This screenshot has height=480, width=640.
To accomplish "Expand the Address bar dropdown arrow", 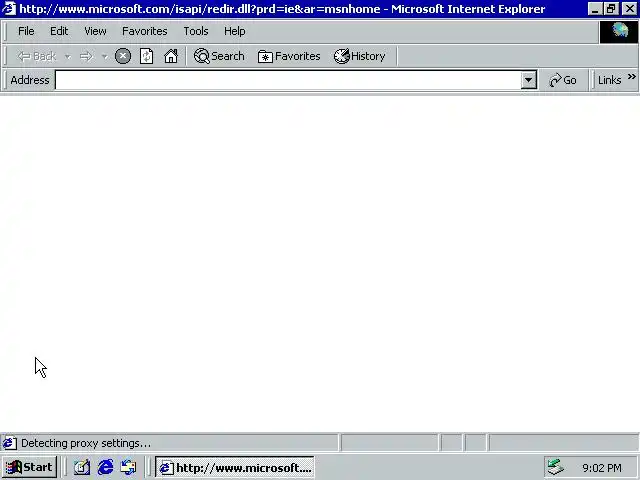I will click(528, 80).
